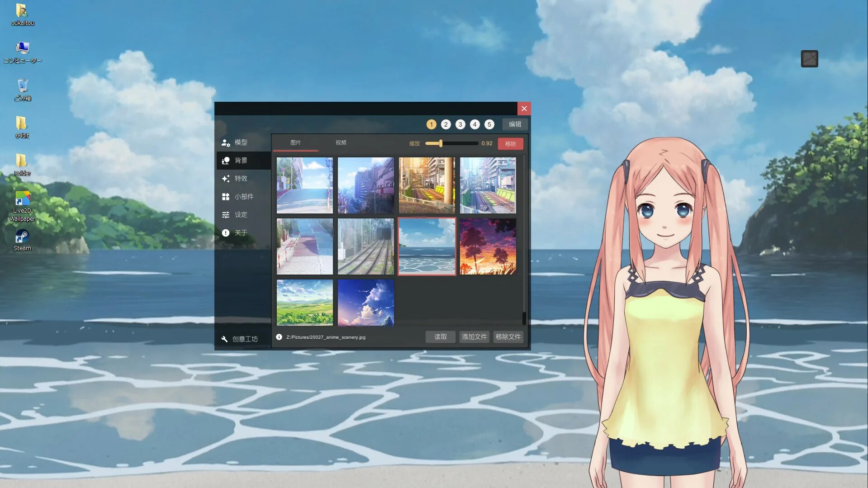
Task: Choose the city tram tracks background thumbnail
Action: (488, 185)
